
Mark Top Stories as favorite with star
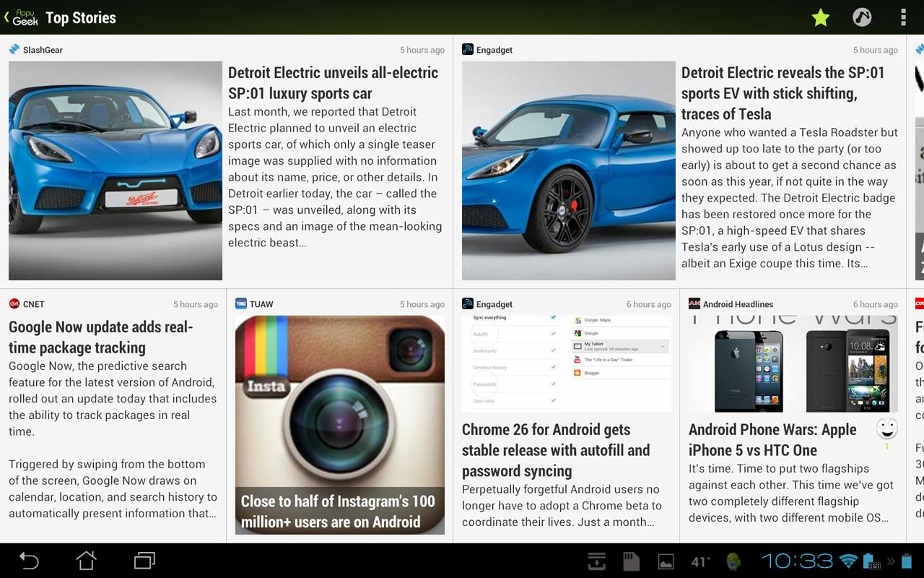821,17
